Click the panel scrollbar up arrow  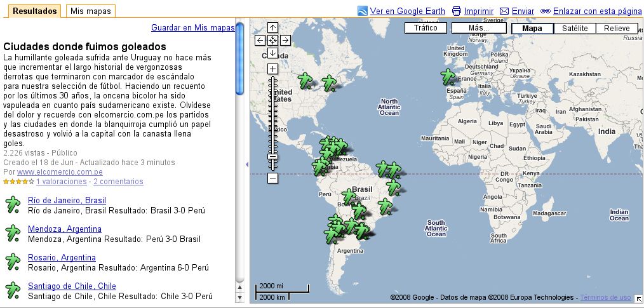pos(240,287)
